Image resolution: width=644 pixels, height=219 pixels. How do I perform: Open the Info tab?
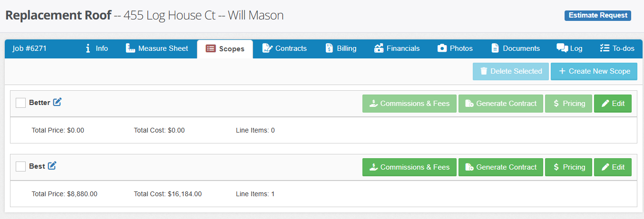click(x=97, y=48)
